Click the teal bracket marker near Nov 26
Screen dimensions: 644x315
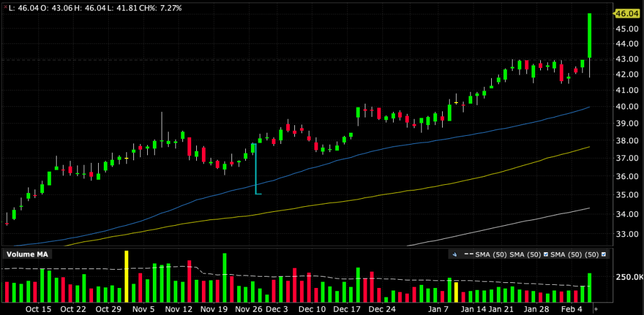257,169
